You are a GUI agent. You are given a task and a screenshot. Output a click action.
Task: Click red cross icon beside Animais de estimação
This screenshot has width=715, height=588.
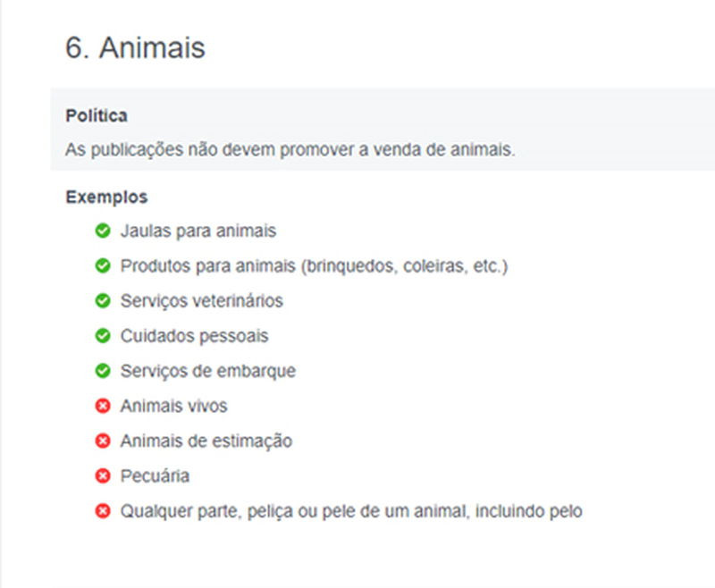[x=103, y=441]
